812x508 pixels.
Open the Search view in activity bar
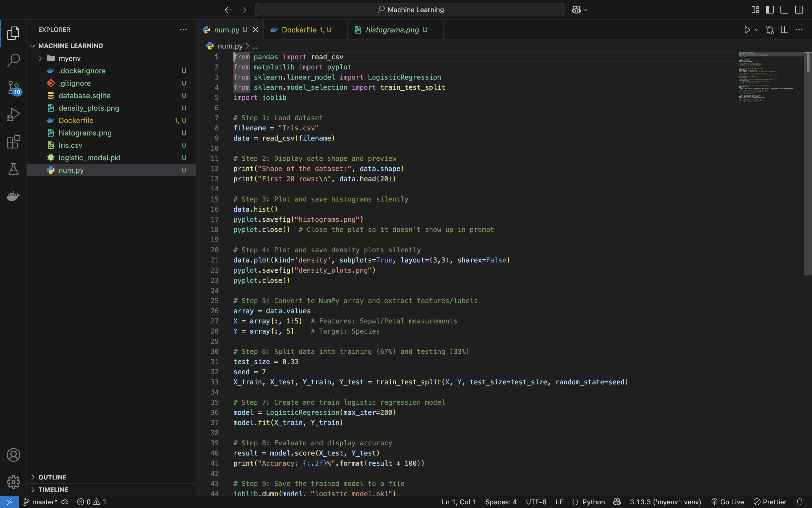pyautogui.click(x=14, y=60)
